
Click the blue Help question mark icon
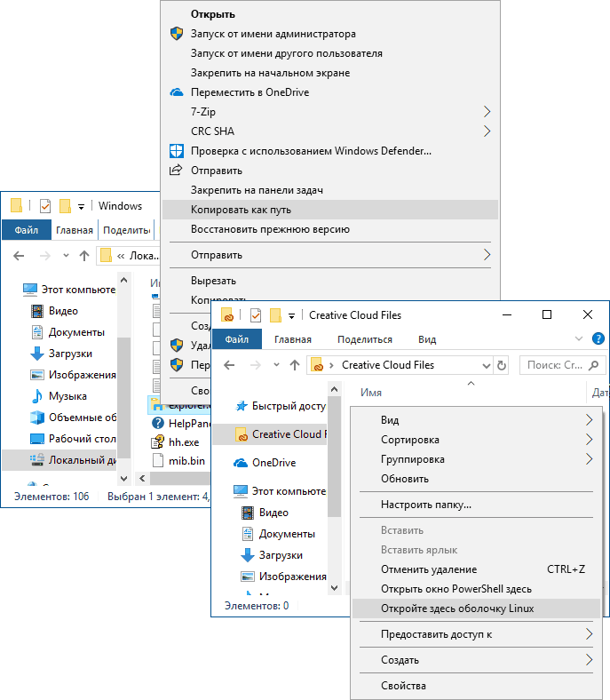598,338
